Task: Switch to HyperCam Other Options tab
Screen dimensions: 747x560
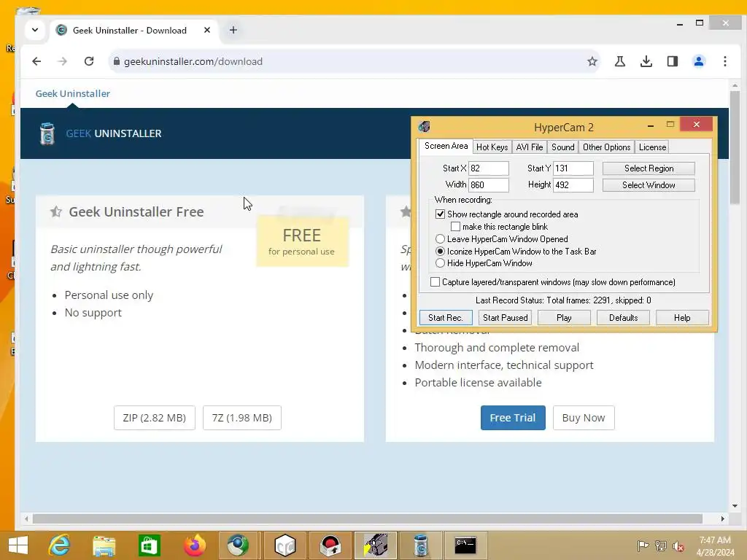Action: [606, 147]
